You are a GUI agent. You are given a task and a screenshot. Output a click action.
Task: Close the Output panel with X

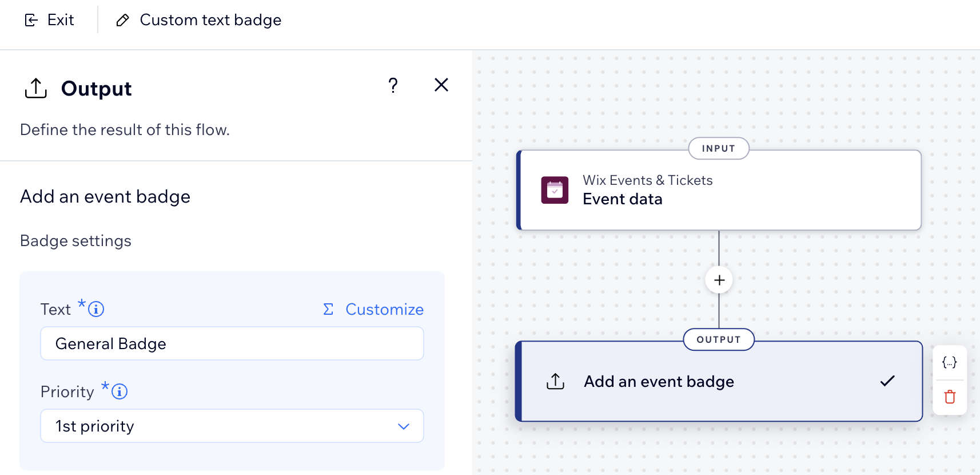[x=441, y=85]
